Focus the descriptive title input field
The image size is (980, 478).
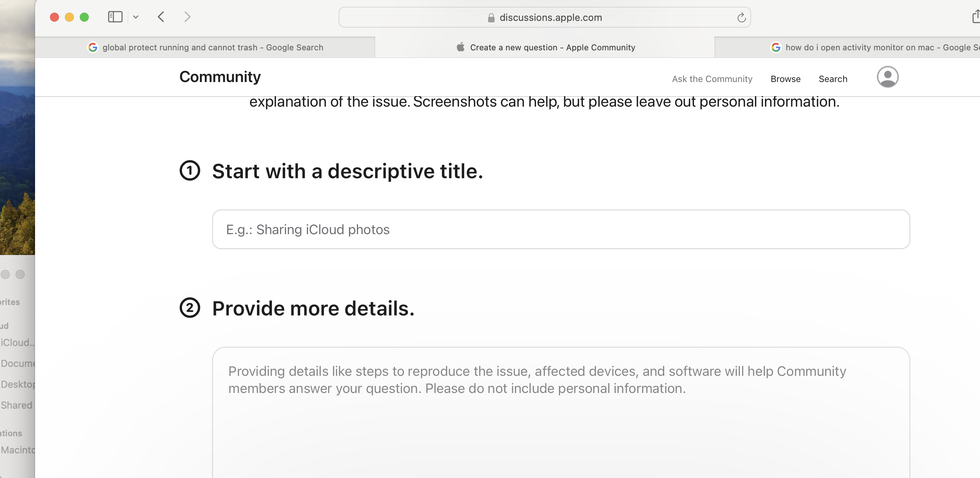pos(561,230)
